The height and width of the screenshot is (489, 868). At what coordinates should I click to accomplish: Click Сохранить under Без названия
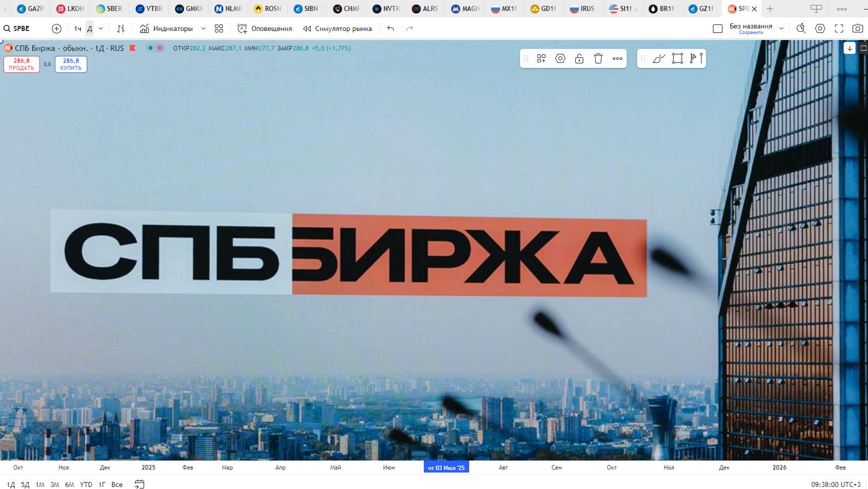click(x=751, y=32)
